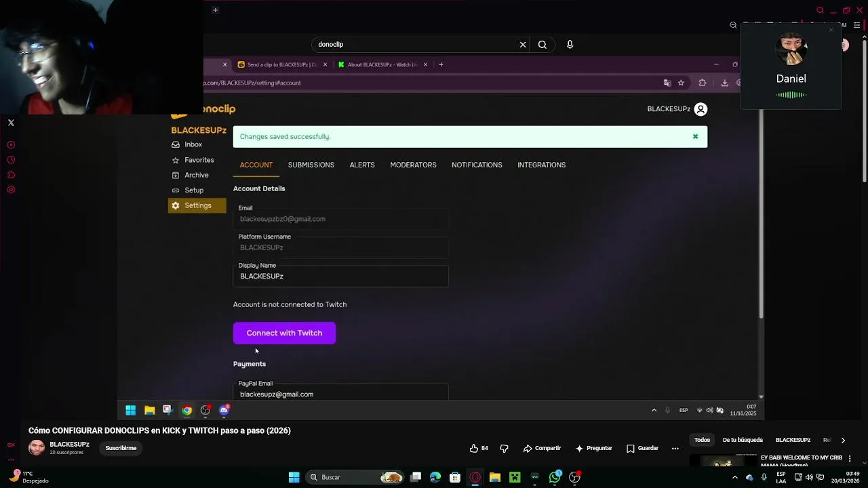Viewport: 868px width, 488px height.
Task: Focus the Display Name field
Action: coord(340,276)
